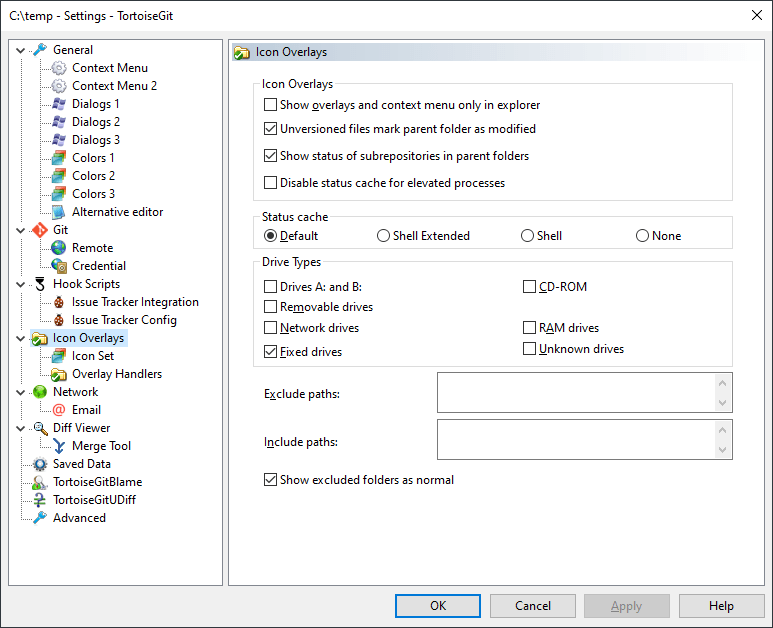Image resolution: width=773 pixels, height=628 pixels.
Task: Select the Icon Overlays tree label
Action: pos(88,338)
